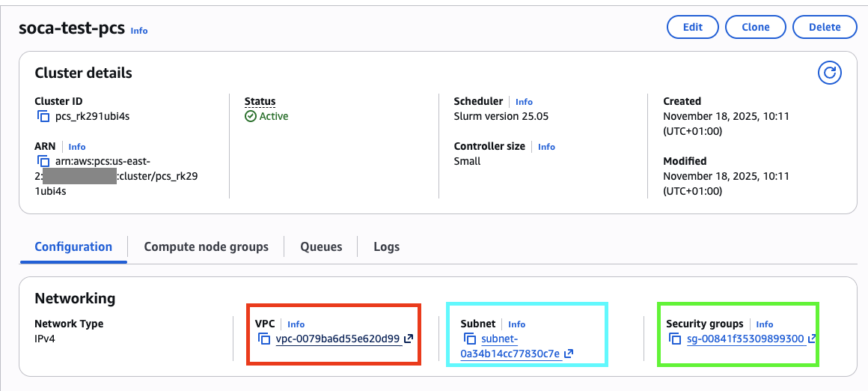This screenshot has width=868, height=391.
Task: Clone the soca-test-pcs cluster
Action: coord(755,27)
